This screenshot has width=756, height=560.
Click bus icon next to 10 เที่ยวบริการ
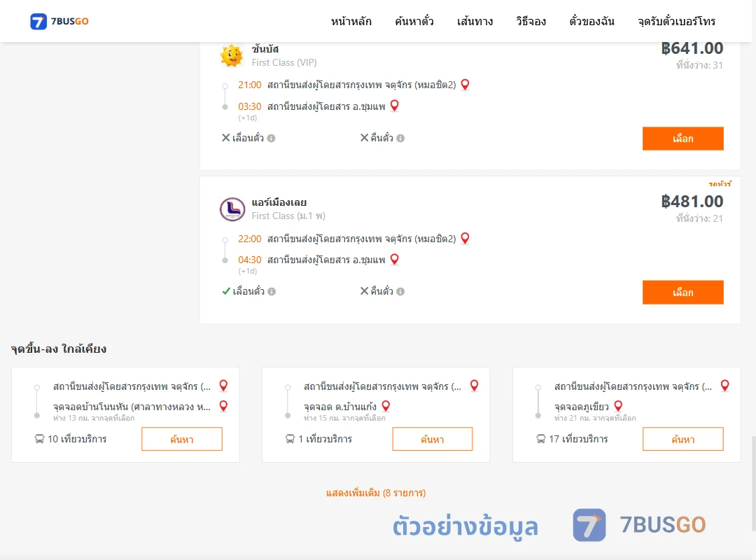(39, 439)
